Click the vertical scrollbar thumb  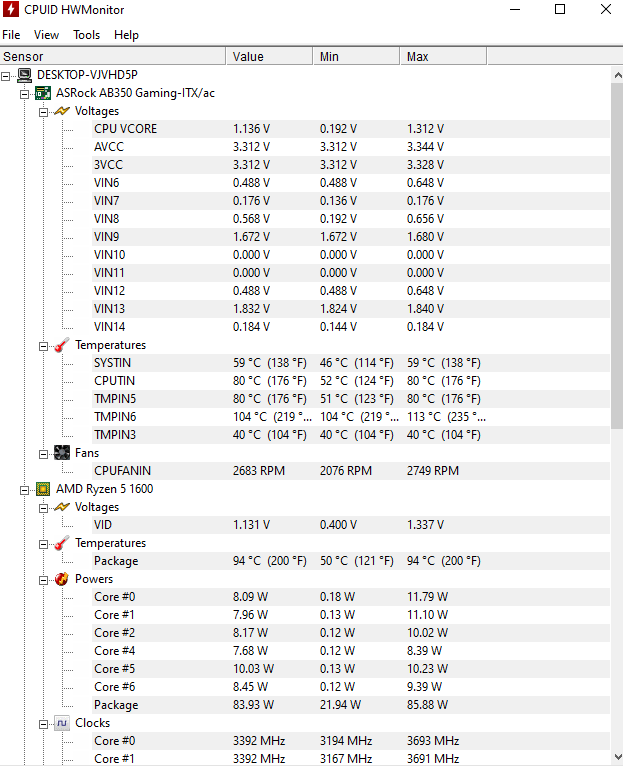click(617, 257)
